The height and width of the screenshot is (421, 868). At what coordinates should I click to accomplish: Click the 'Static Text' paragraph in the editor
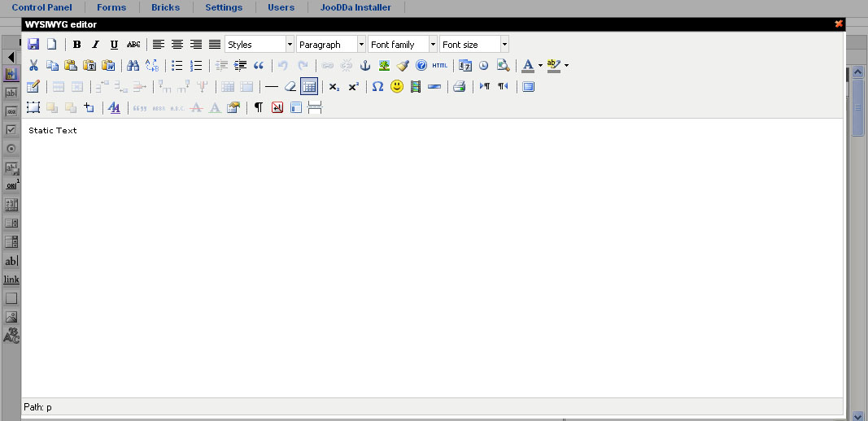point(53,131)
